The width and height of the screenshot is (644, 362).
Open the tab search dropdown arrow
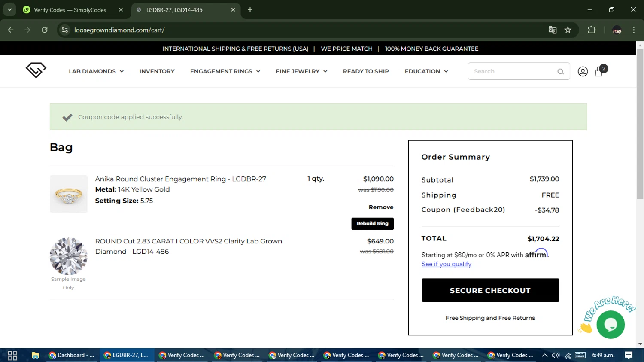(x=9, y=10)
